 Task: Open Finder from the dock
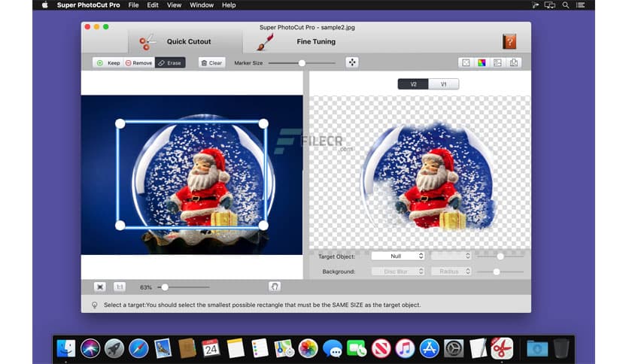[65, 348]
